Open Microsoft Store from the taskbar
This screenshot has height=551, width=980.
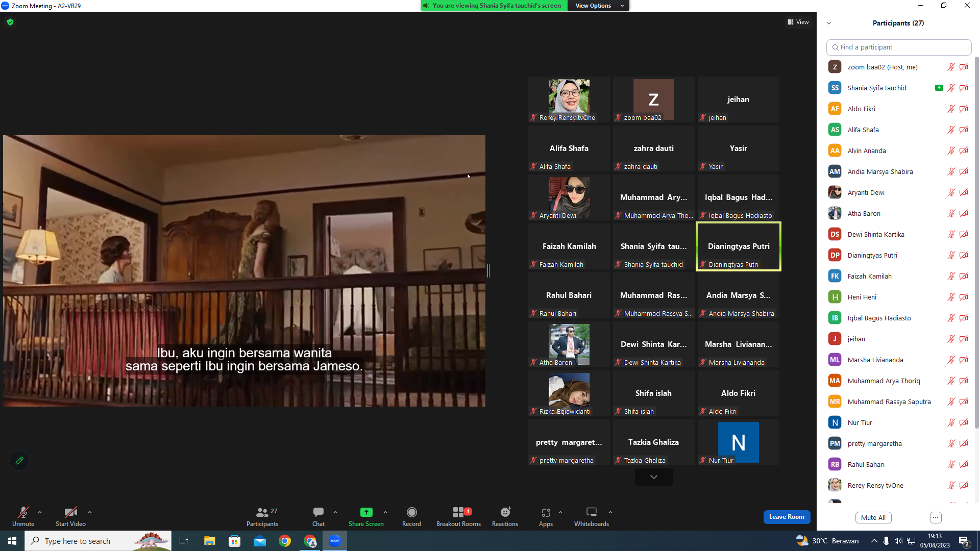[x=234, y=541]
